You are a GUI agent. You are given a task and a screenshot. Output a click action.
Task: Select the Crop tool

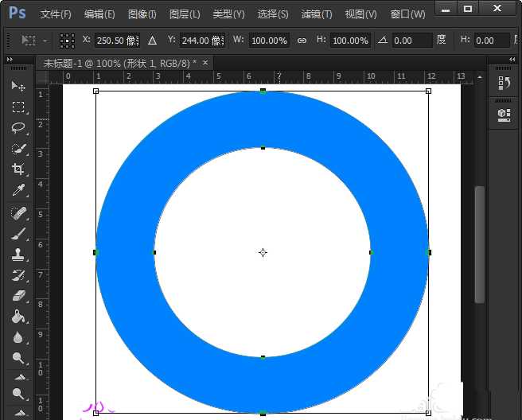click(18, 169)
